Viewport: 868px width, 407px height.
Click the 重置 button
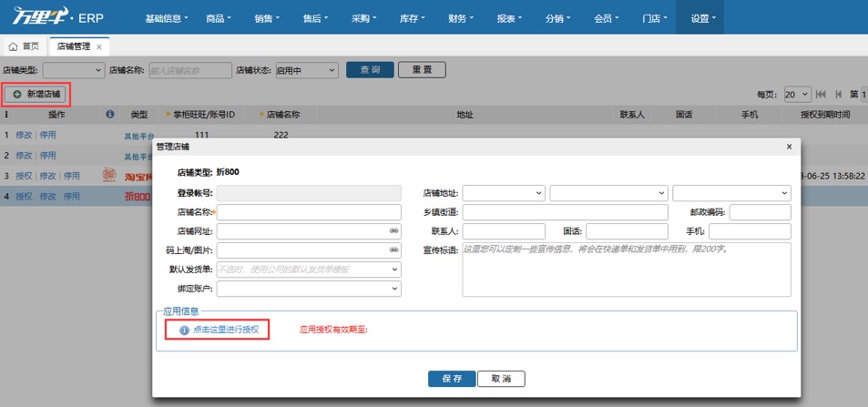click(422, 70)
